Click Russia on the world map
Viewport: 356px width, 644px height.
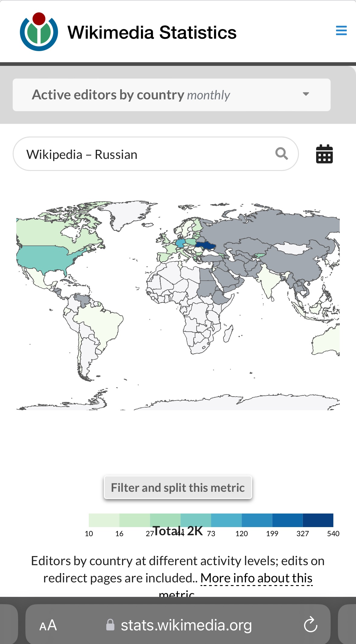pyautogui.click(x=272, y=227)
